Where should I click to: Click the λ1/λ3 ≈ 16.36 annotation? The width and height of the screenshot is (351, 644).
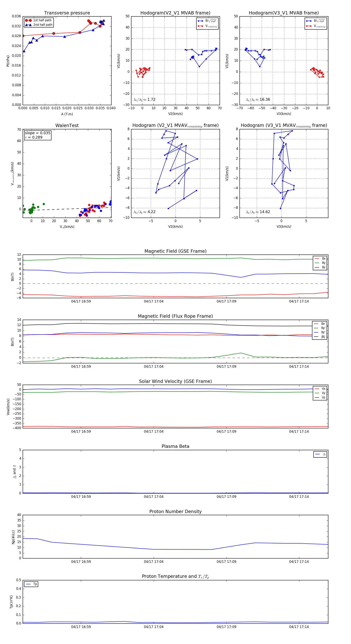pyautogui.click(x=258, y=100)
